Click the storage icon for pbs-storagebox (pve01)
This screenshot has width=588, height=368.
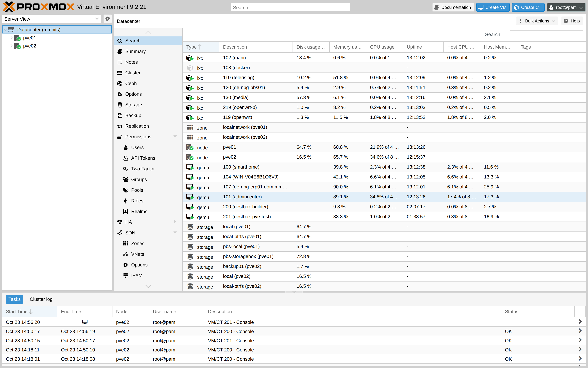pyautogui.click(x=190, y=256)
